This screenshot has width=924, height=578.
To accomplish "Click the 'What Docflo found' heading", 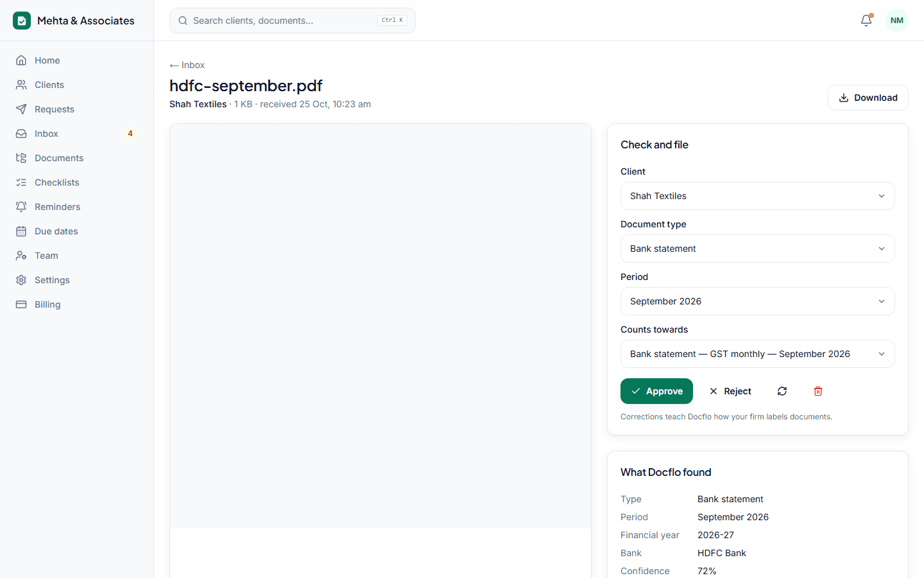I will pyautogui.click(x=665, y=472).
